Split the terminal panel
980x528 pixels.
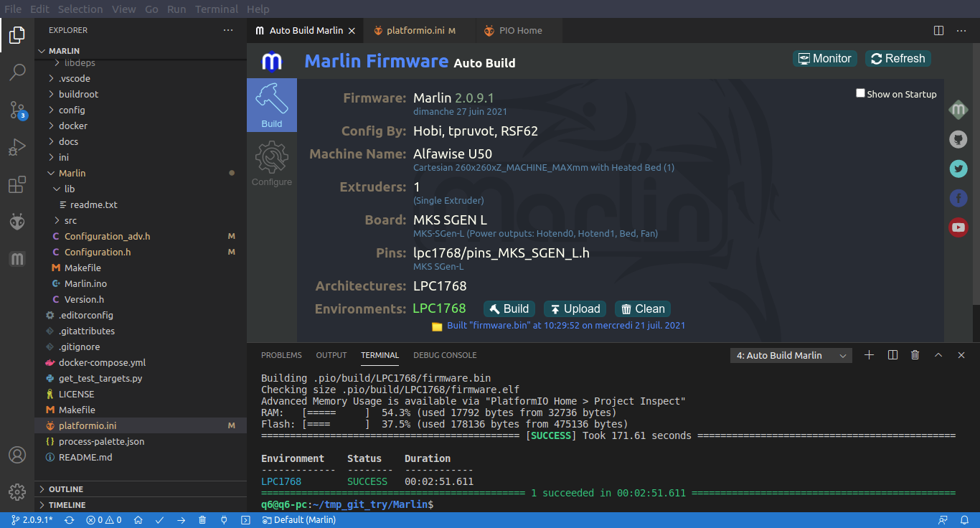892,355
